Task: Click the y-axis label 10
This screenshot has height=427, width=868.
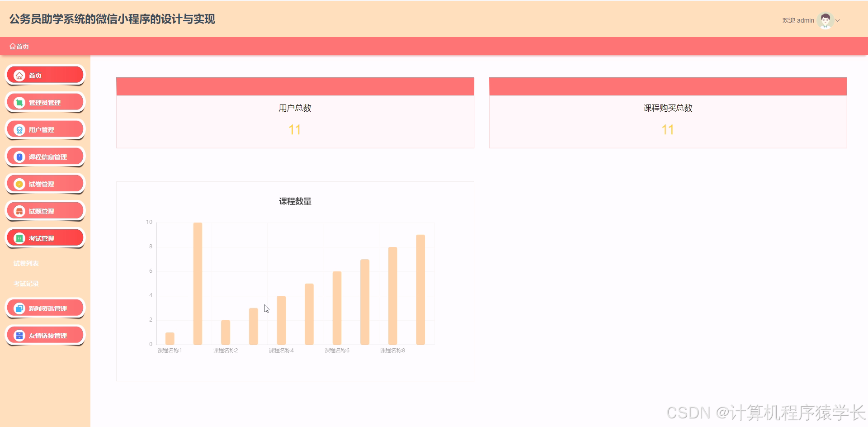Action: click(x=149, y=222)
